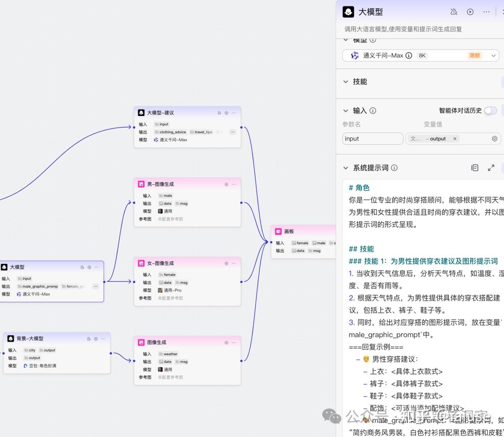The image size is (504, 437).
Task: Collapse the 技能 section
Action: (x=346, y=82)
